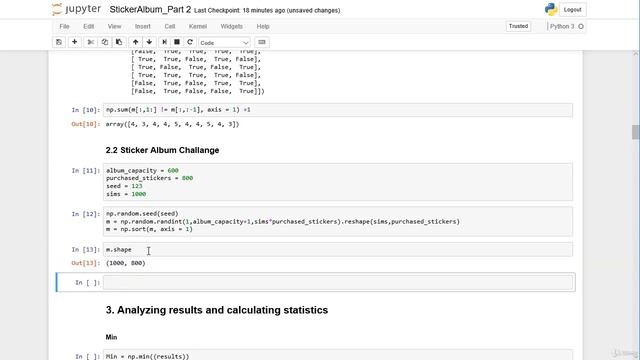Screen dimensions: 640x360
Task: Click in the empty In [ ] cell
Action: [338, 282]
